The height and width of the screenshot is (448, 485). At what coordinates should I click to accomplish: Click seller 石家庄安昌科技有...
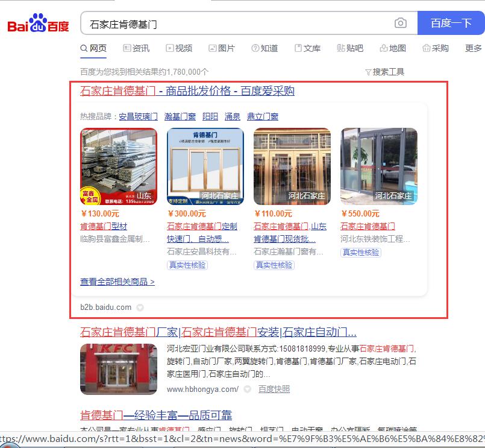[202, 251]
